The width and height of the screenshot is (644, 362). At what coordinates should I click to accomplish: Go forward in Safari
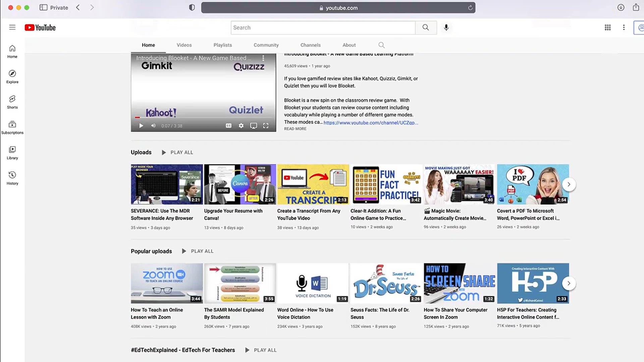[92, 7]
